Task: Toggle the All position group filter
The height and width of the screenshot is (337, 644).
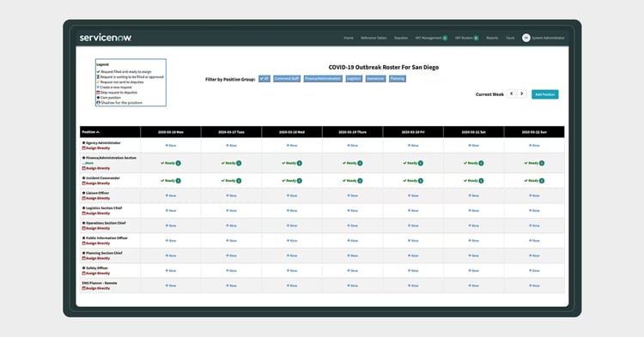Action: [264, 79]
